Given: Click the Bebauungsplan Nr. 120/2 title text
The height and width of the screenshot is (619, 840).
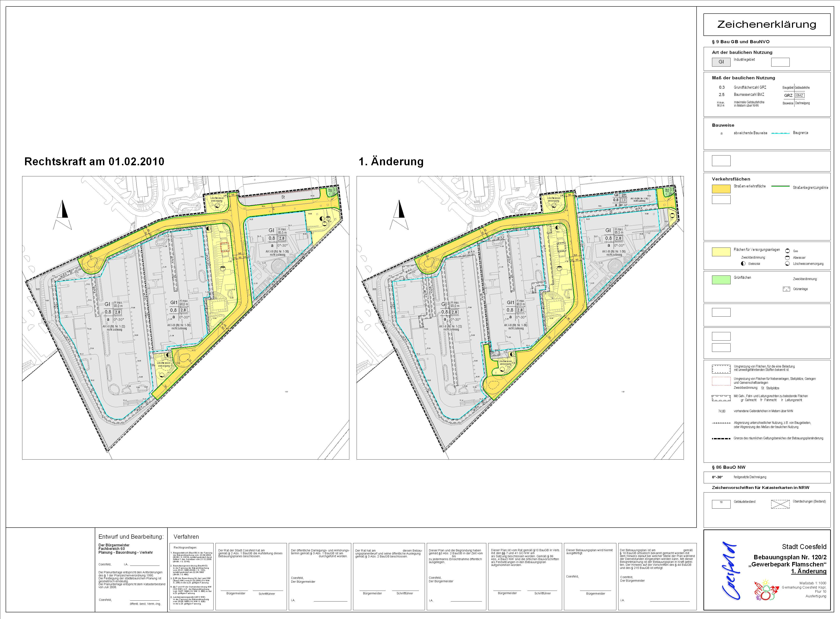Looking at the screenshot, I should pos(790,558).
